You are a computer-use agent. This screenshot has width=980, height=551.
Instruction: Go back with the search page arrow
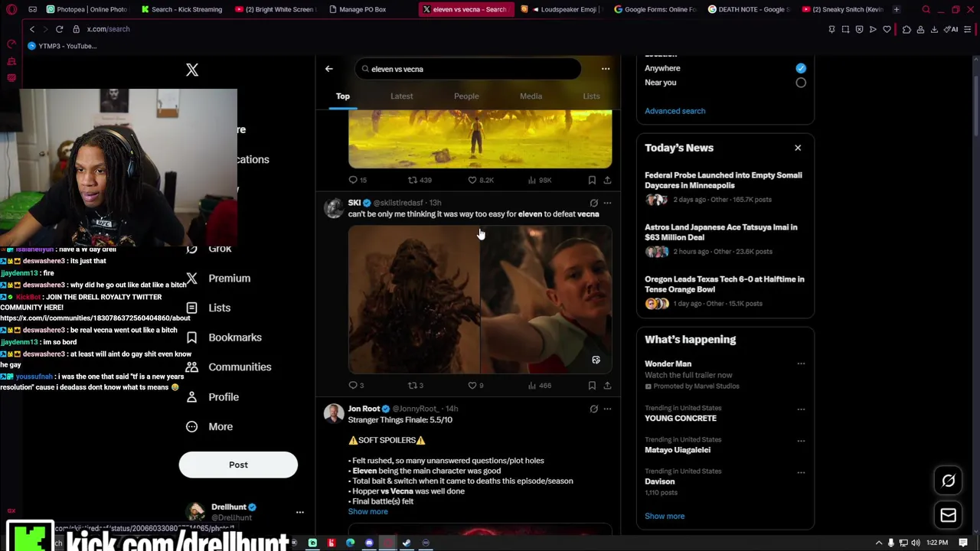pyautogui.click(x=329, y=69)
